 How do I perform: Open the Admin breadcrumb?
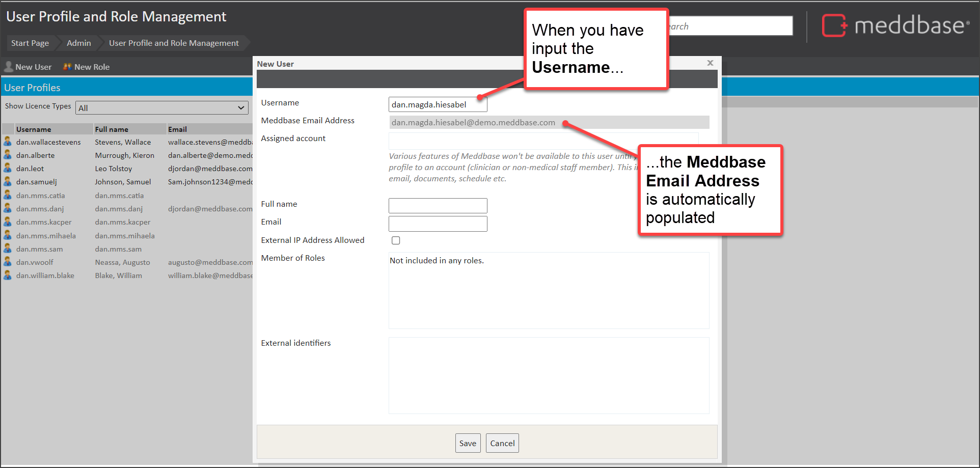tap(79, 43)
